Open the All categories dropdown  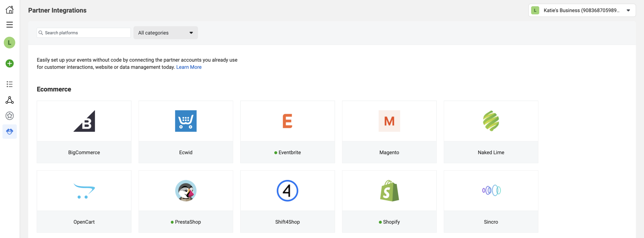166,33
